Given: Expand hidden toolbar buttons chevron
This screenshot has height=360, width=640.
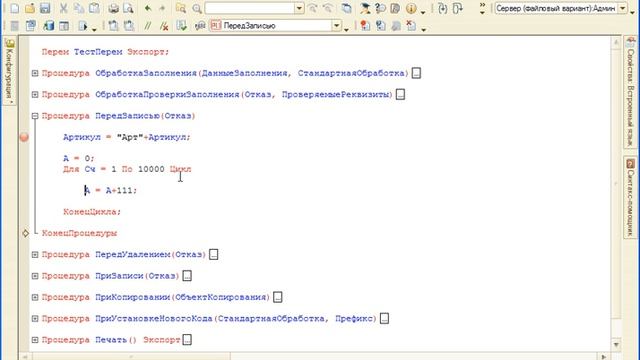Looking at the screenshot, I should coord(482,8).
